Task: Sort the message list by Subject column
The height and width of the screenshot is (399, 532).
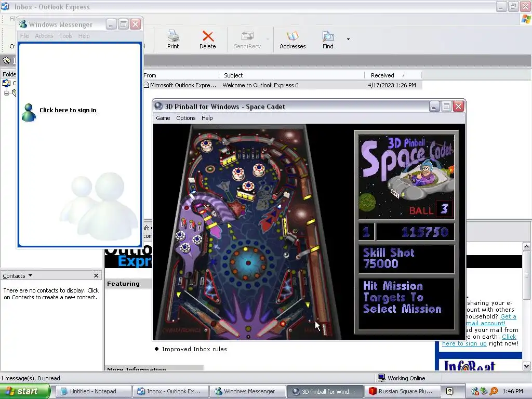Action: pos(292,75)
